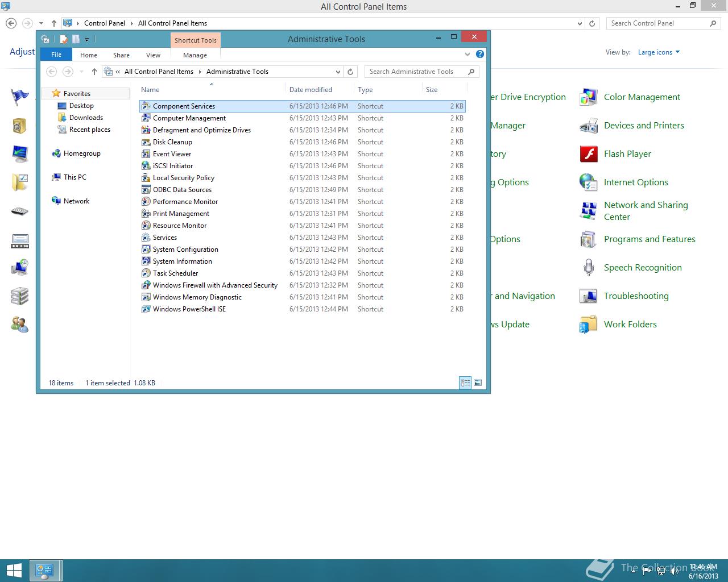Image resolution: width=728 pixels, height=582 pixels.
Task: Open the Manage ribbon tab
Action: 195,55
